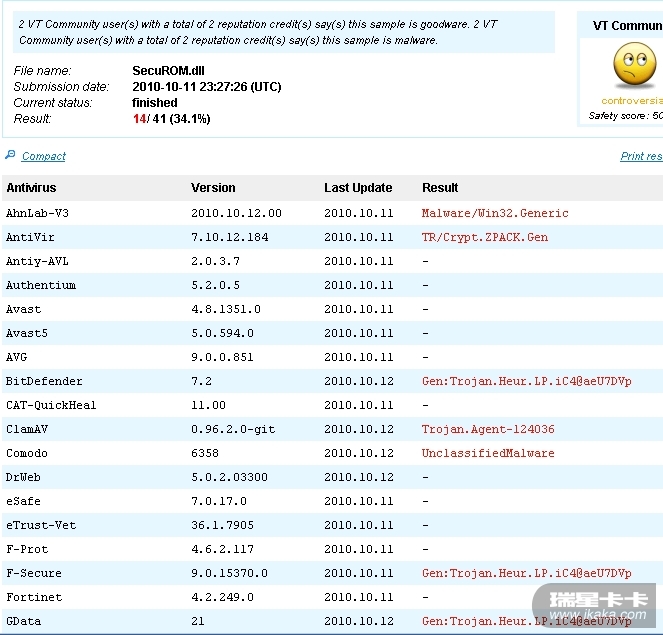The image size is (663, 635).
Task: Click F-Secure's Gen:Trojan.Heur.LP result
Action: click(x=526, y=574)
